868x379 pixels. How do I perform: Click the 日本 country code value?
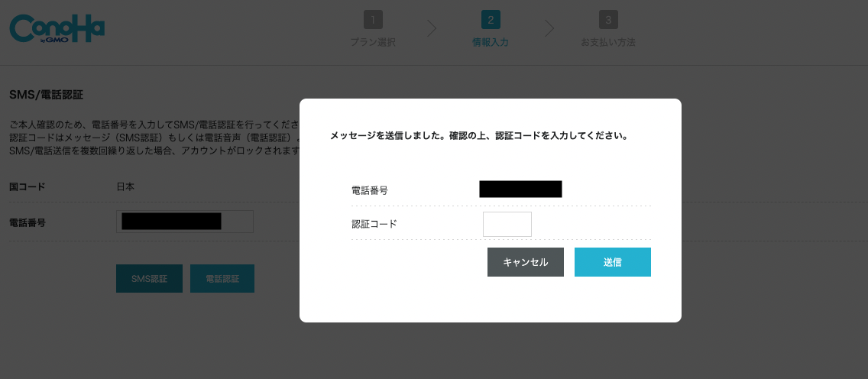click(125, 187)
